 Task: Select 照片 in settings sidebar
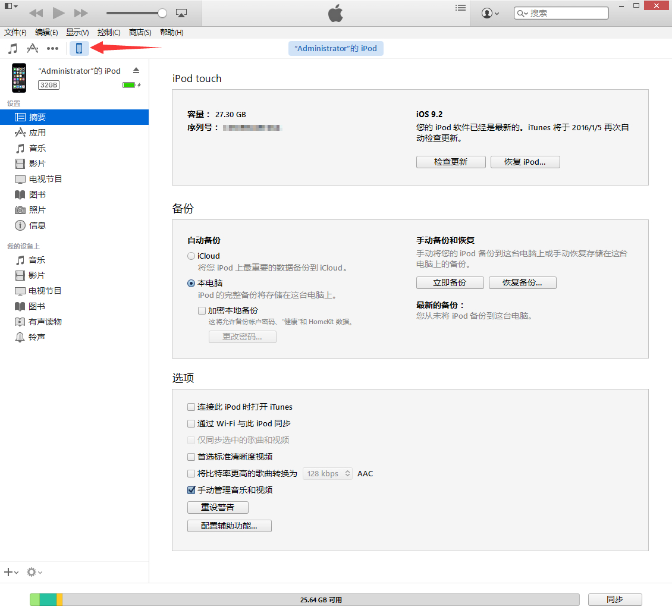click(x=74, y=210)
